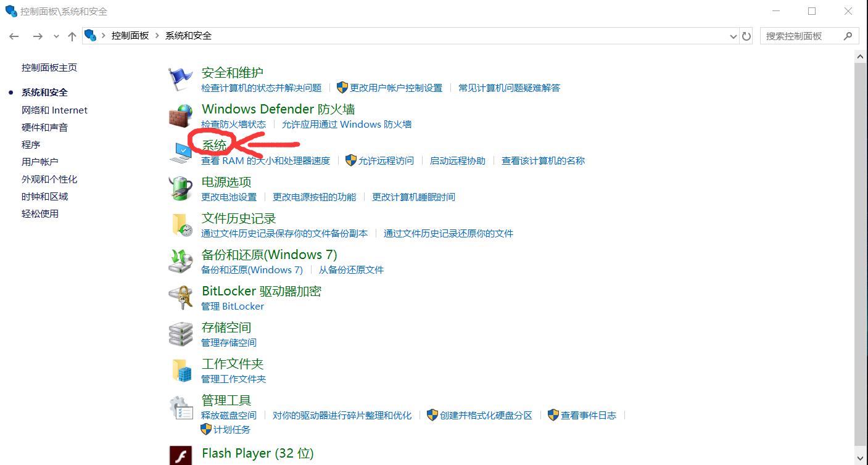Open the 安全和维护 flag icon

point(181,79)
